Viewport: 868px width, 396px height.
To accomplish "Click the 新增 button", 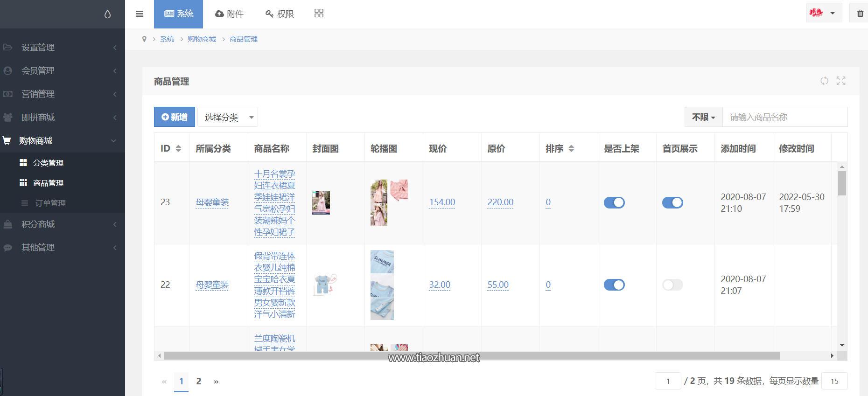I will click(x=175, y=117).
